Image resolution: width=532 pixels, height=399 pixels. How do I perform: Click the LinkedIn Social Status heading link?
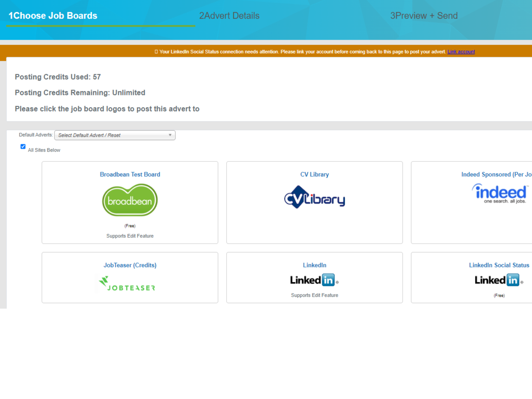(499, 265)
